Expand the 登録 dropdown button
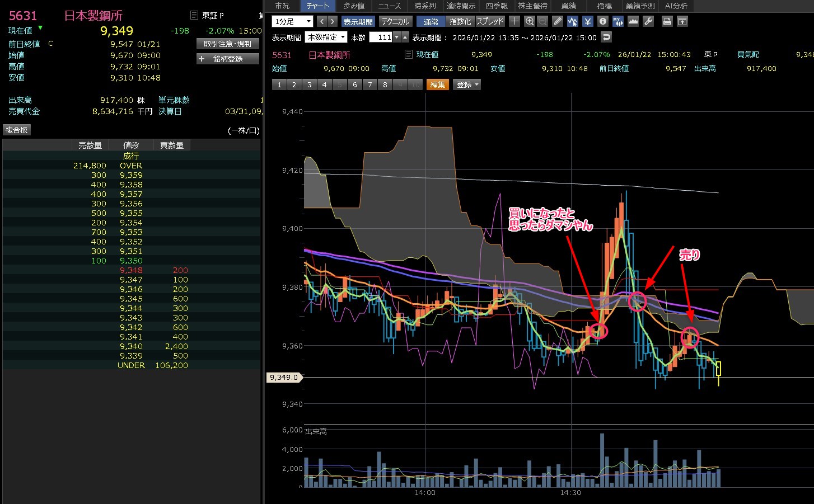The width and height of the screenshot is (814, 504). tap(467, 84)
